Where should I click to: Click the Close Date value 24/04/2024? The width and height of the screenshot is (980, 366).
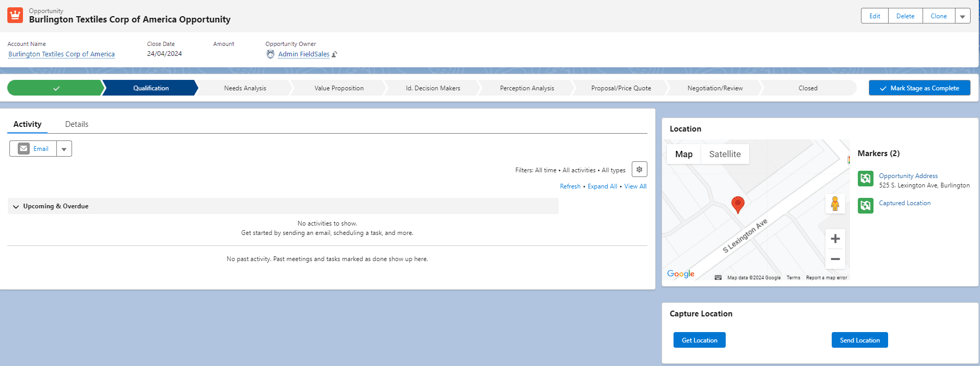click(x=164, y=54)
